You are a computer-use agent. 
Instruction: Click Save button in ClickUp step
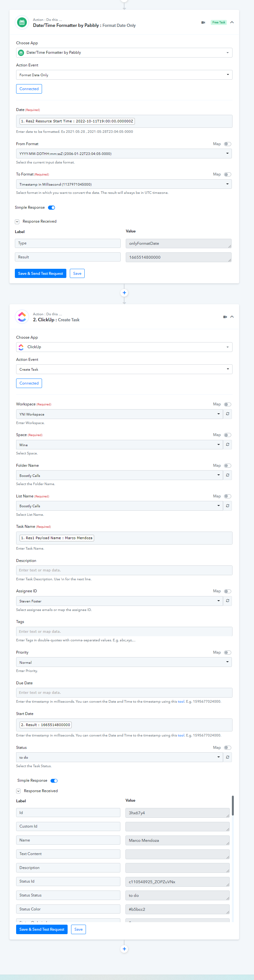pos(78,929)
